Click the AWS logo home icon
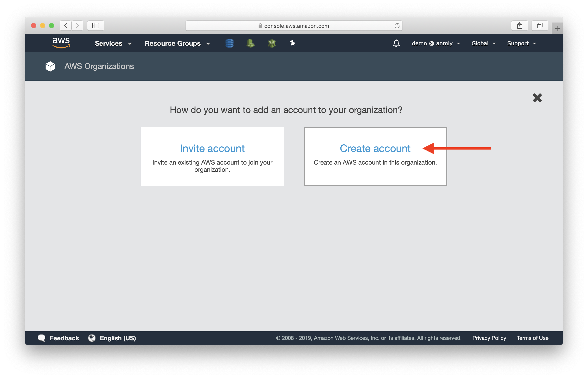Viewport: 588px width, 378px height. (x=61, y=43)
